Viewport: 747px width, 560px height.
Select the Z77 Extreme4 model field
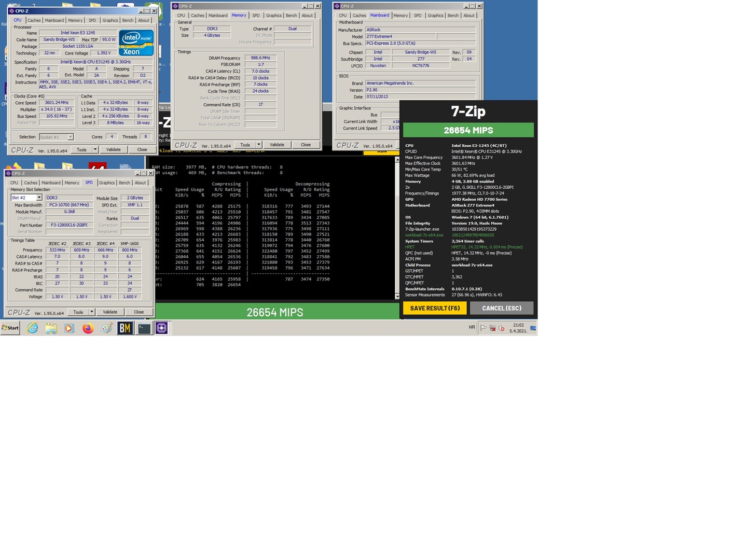click(x=400, y=36)
